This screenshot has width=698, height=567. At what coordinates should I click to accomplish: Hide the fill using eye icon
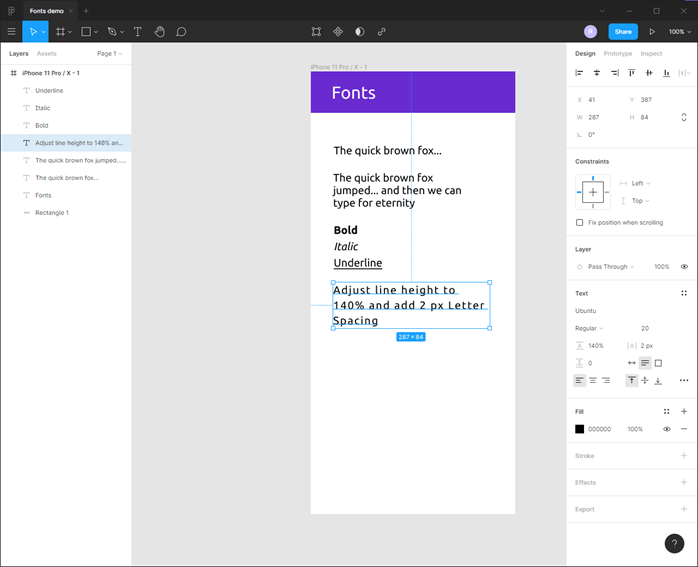(667, 429)
